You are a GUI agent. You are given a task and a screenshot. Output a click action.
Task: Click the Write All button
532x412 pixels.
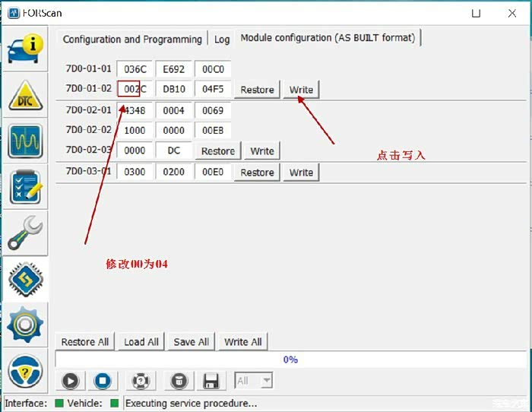click(x=243, y=342)
